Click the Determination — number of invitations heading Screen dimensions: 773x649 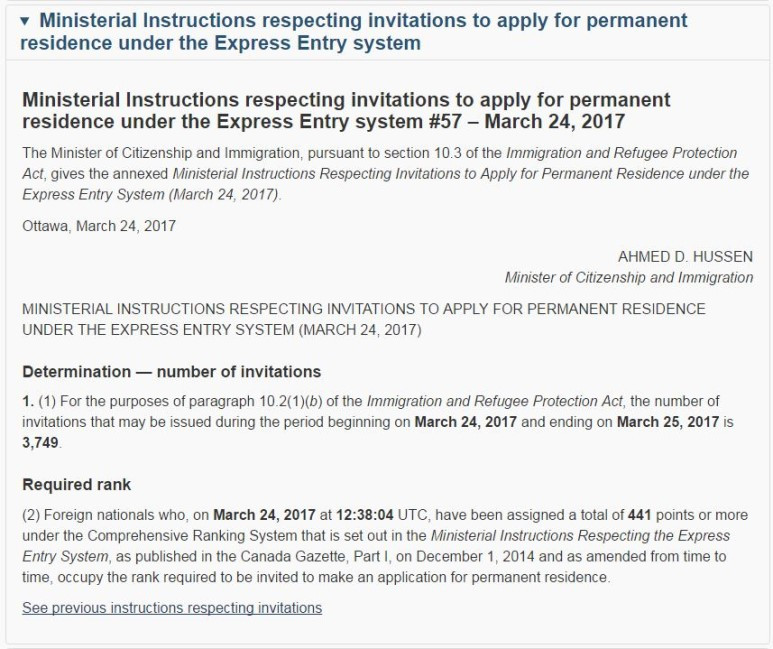(172, 371)
